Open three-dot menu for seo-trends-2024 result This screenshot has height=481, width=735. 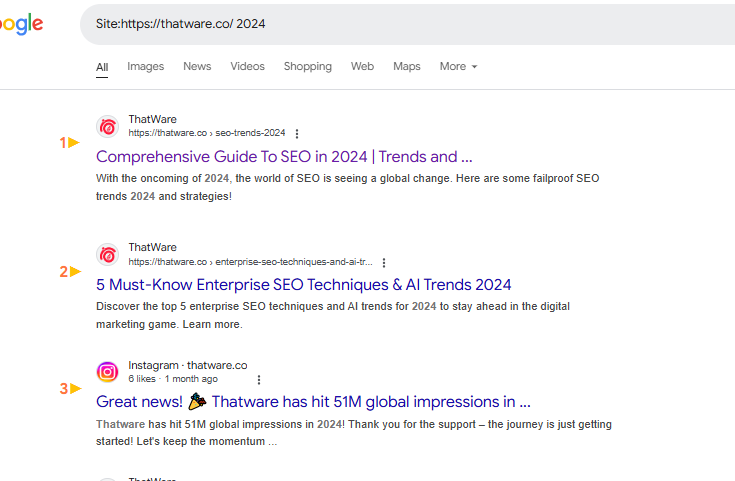pos(297,134)
